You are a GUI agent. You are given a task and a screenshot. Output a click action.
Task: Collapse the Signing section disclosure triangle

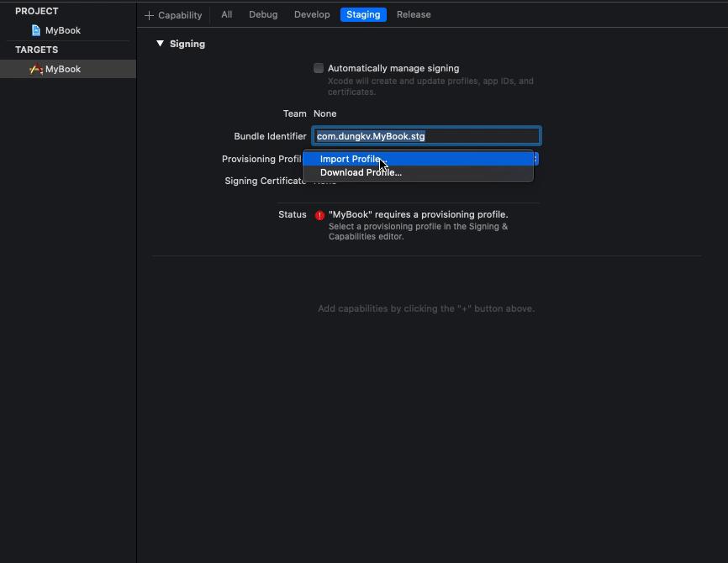tap(160, 44)
